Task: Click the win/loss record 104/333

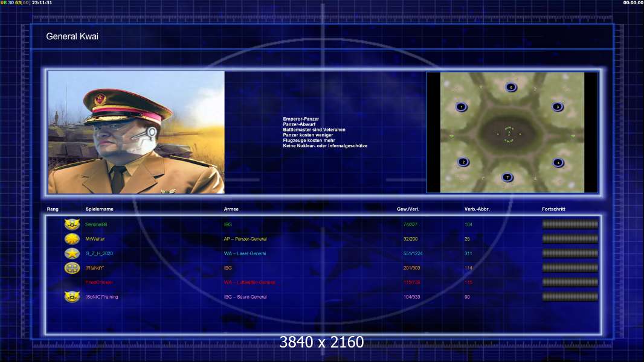Action: [411, 297]
